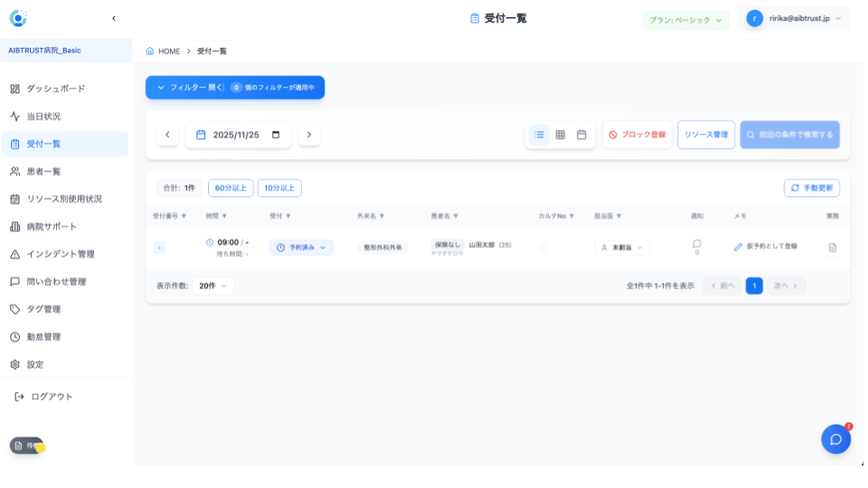This screenshot has width=868, height=488.
Task: Select 受付一覧 in the sidebar
Action: (x=65, y=144)
